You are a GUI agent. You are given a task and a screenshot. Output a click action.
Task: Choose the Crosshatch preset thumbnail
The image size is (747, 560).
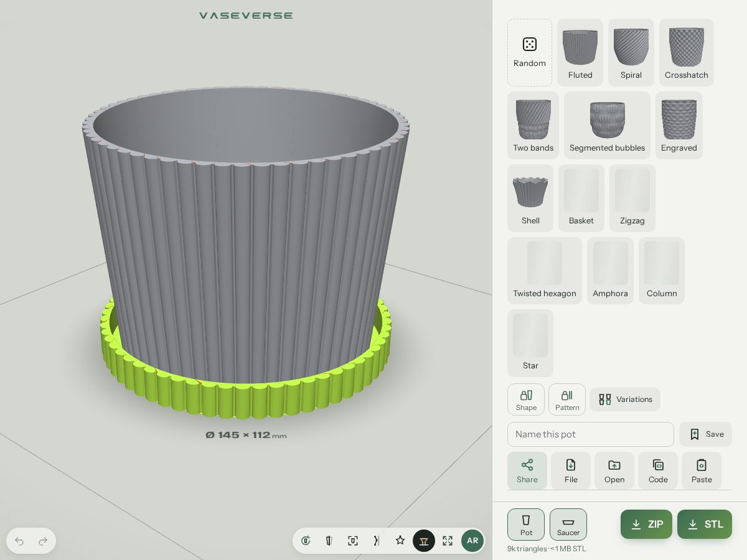tap(687, 52)
